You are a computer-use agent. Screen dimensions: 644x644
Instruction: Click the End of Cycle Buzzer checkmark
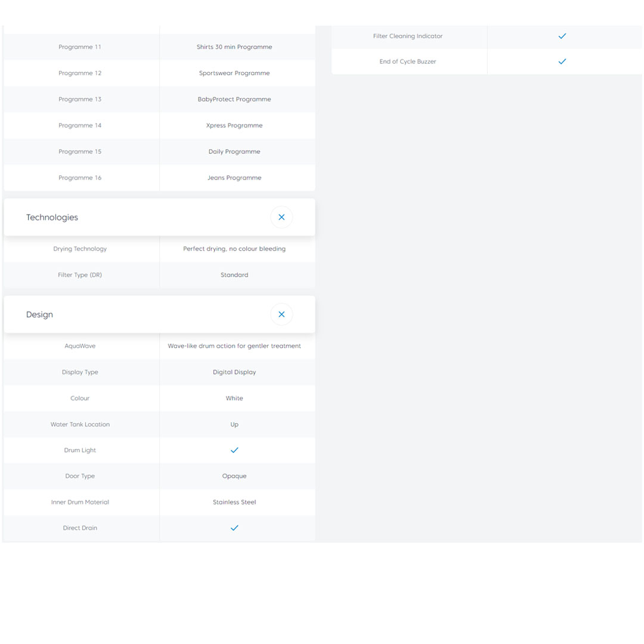click(x=562, y=61)
